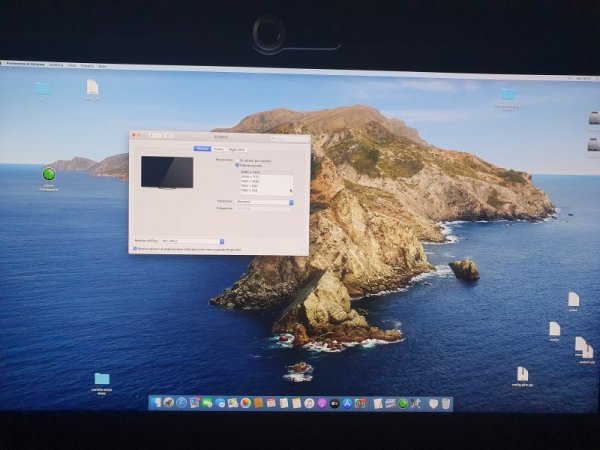Choose the second resolution in the list
Screen dimensions: 600x450
pyautogui.click(x=266, y=177)
